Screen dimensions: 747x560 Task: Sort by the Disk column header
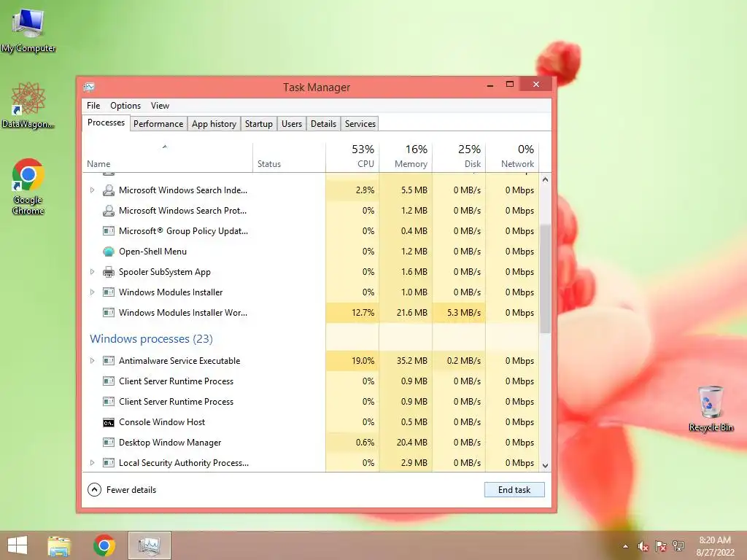[x=459, y=157]
